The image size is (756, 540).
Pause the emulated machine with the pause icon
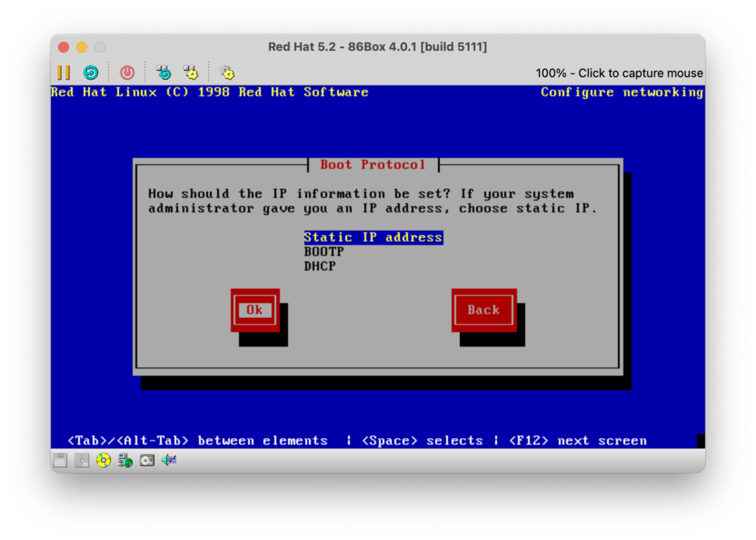point(63,73)
